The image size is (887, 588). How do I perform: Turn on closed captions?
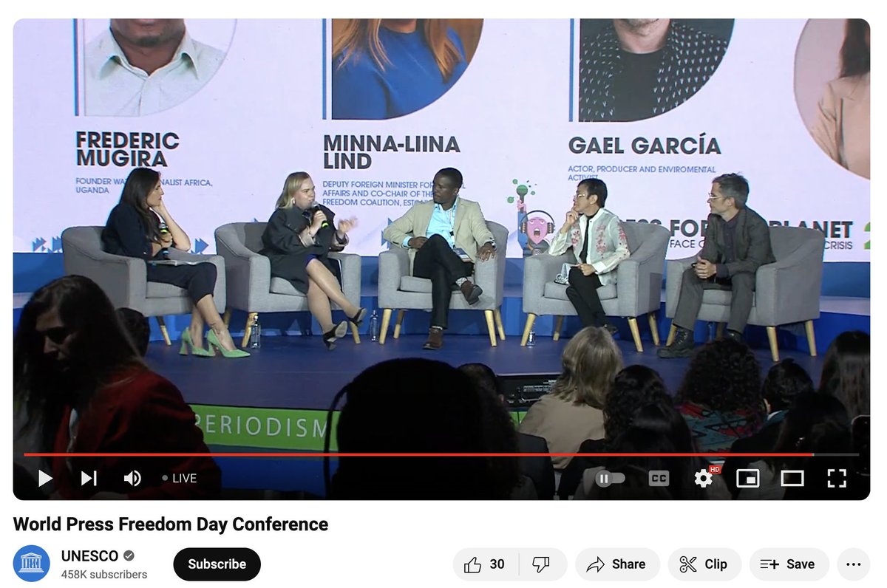659,479
